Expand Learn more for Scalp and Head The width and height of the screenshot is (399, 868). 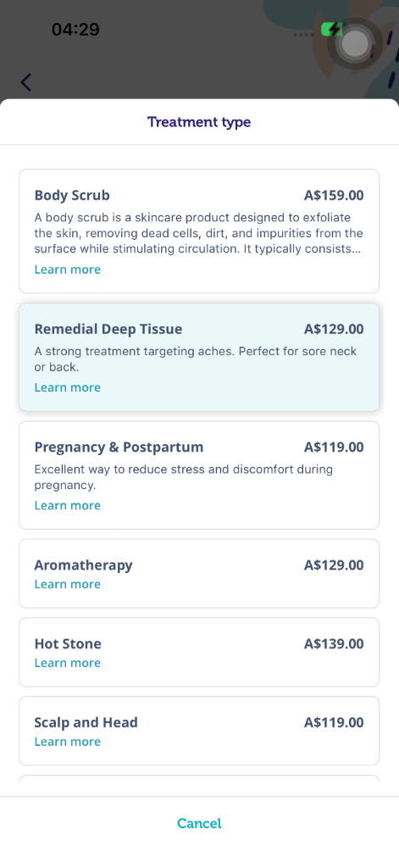tap(68, 741)
